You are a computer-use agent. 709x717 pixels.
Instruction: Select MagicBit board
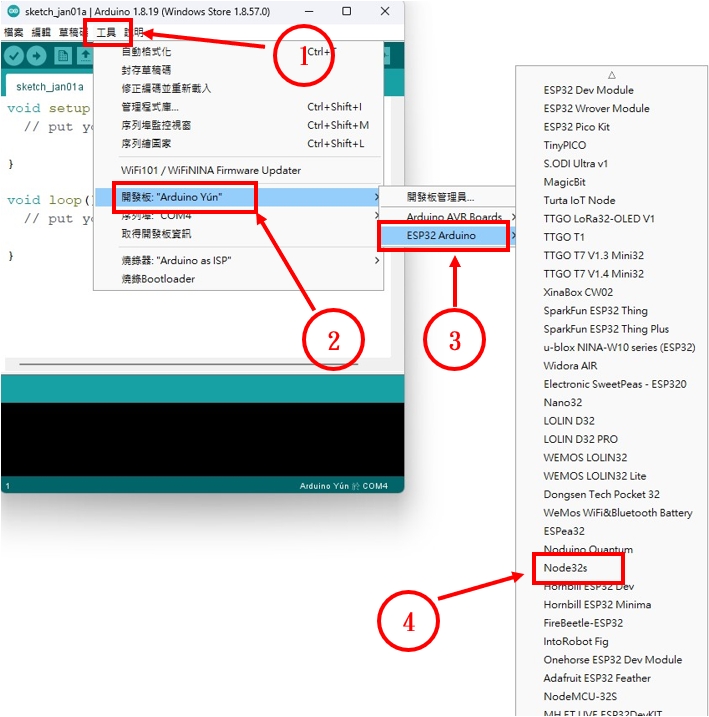point(612,182)
